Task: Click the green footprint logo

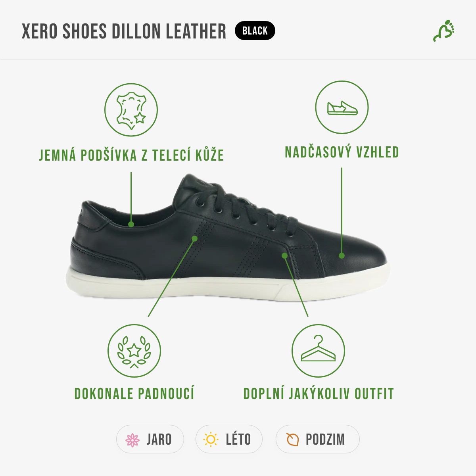Action: (x=443, y=31)
